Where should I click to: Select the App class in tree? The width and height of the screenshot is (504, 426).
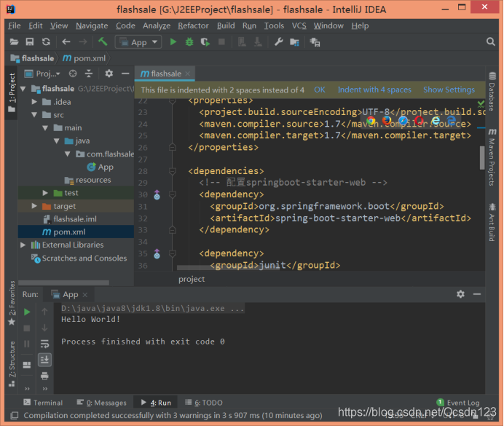[x=100, y=167]
